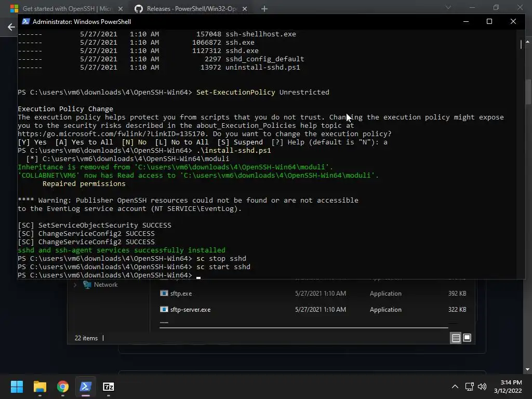The width and height of the screenshot is (532, 399).
Task: Click the ssh-shellhost.exe listing entry
Action: pyautogui.click(x=261, y=34)
